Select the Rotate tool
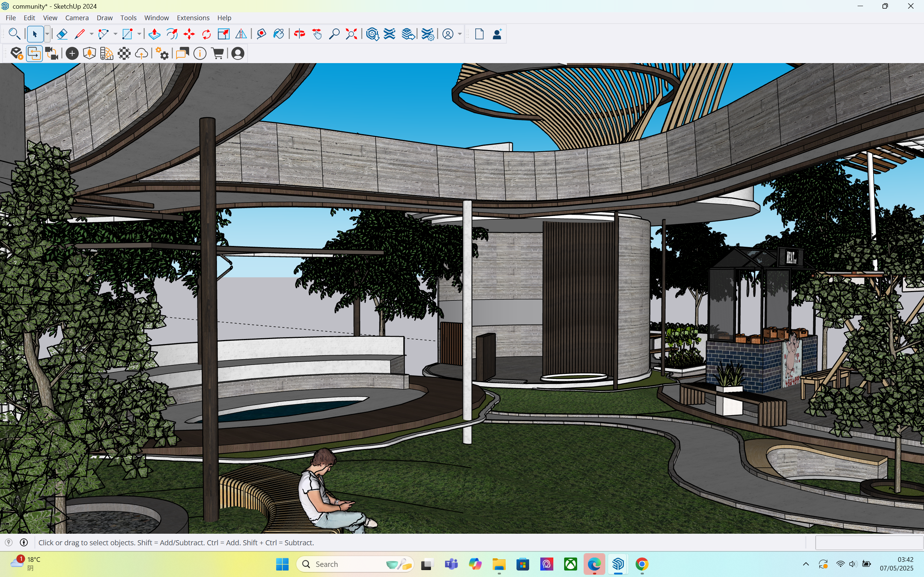Screen dimensions: 924x577 pos(206,34)
